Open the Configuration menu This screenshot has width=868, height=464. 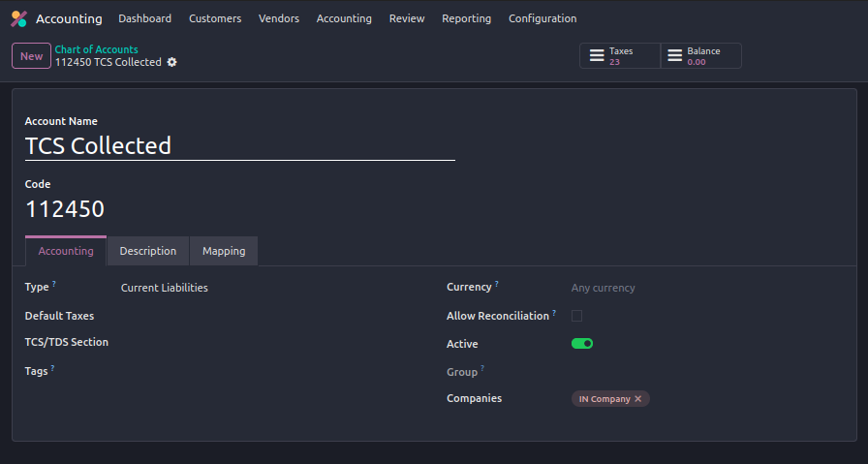542,18
